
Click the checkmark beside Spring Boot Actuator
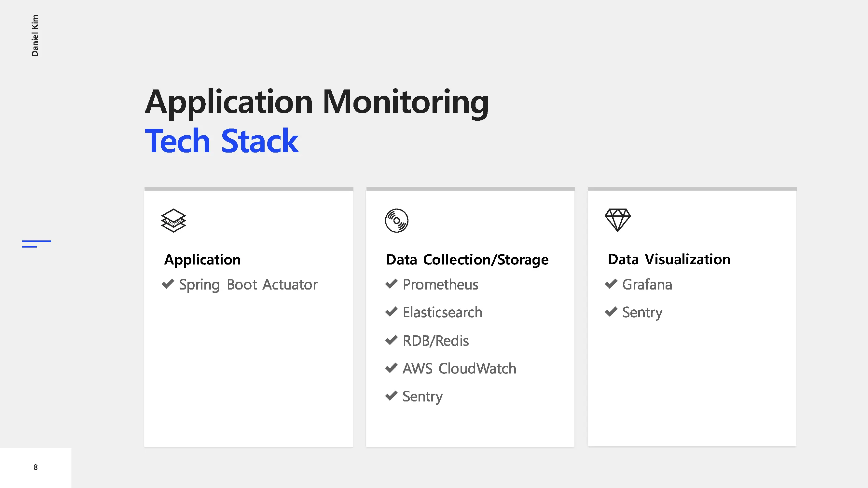coord(168,284)
